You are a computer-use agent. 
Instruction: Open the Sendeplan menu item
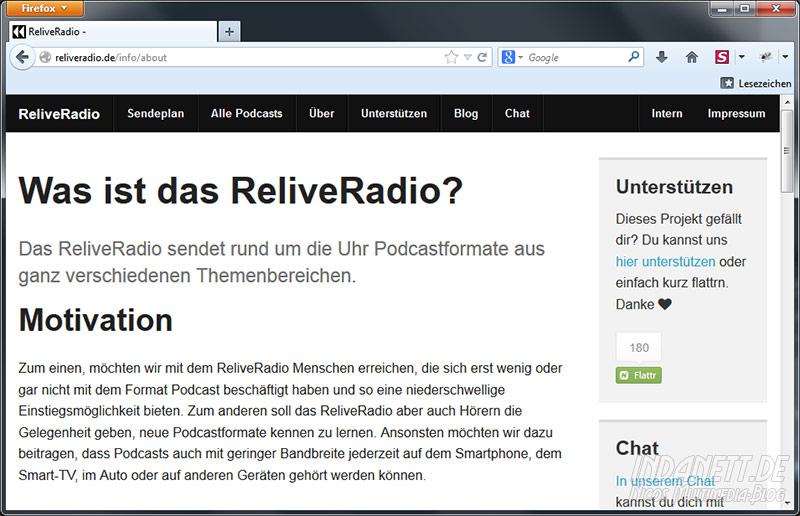[156, 113]
